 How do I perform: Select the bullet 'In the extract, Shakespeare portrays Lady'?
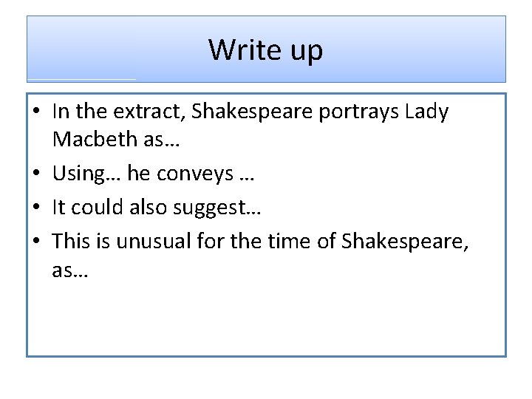[250, 112]
